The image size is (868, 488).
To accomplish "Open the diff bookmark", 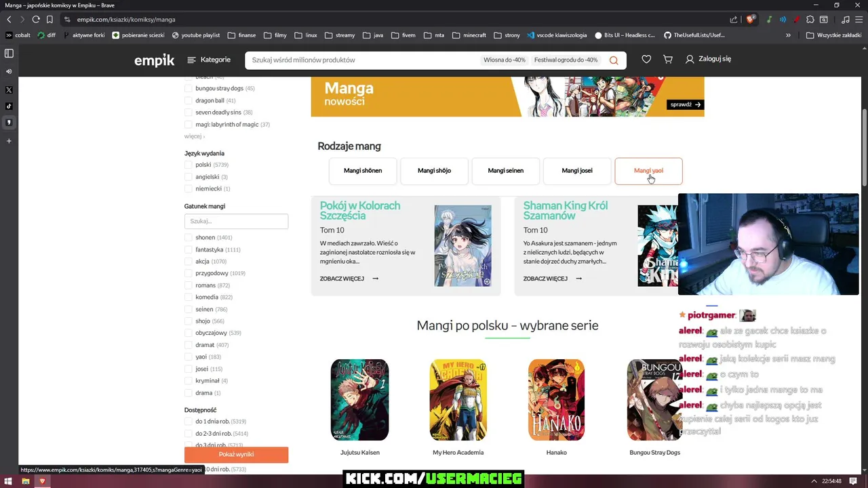I will click(47, 35).
